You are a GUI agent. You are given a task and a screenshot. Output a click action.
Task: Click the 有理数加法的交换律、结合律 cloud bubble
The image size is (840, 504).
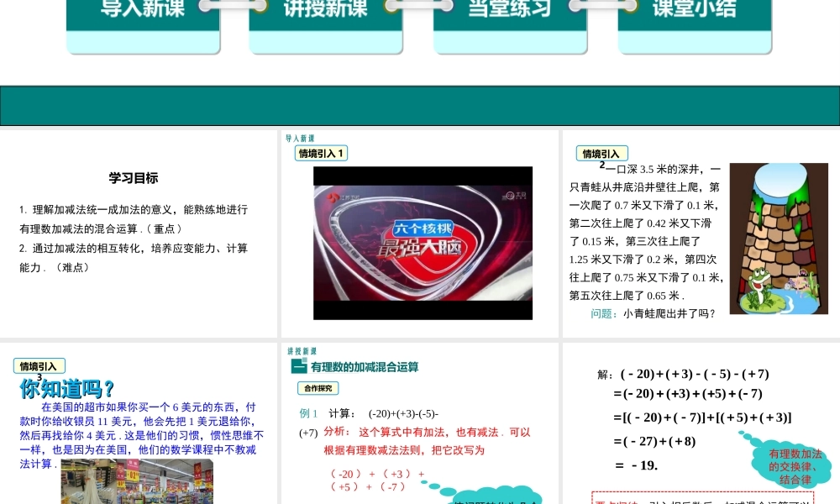(792, 465)
